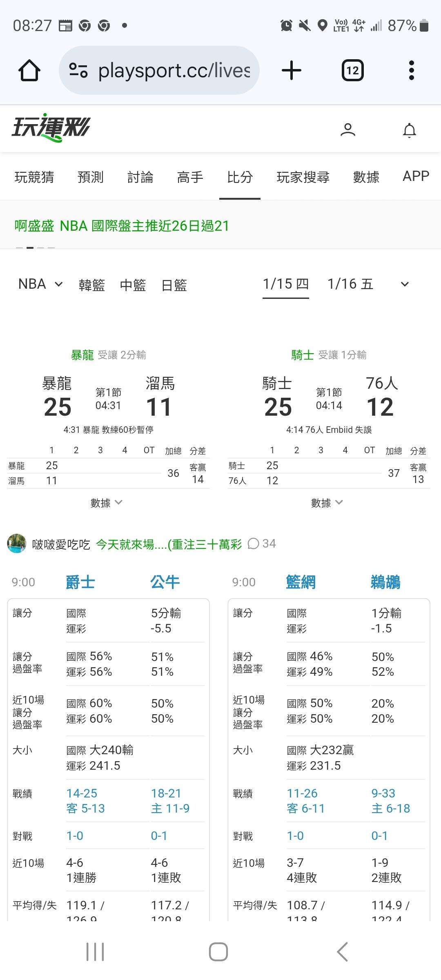This screenshot has width=441, height=980.
Task: Expand the date list chevron
Action: click(405, 284)
